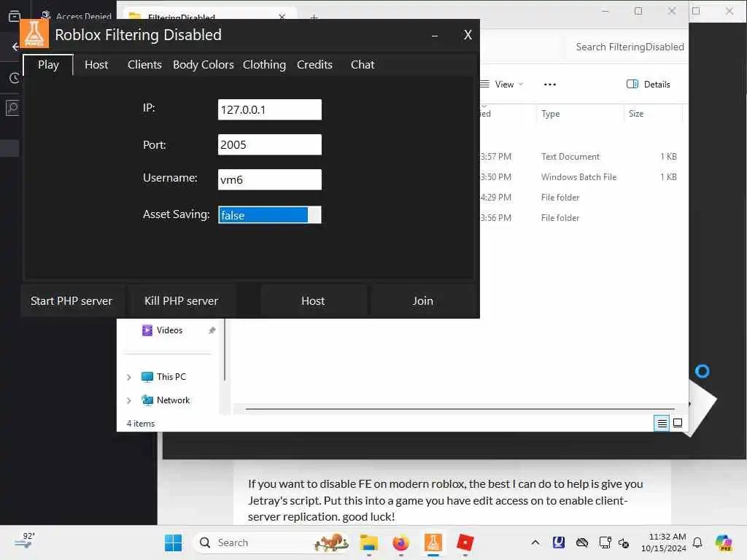Screen dimensions: 747x560
Task: Click the browser tabs overview icon top-left
Action: click(x=15, y=16)
